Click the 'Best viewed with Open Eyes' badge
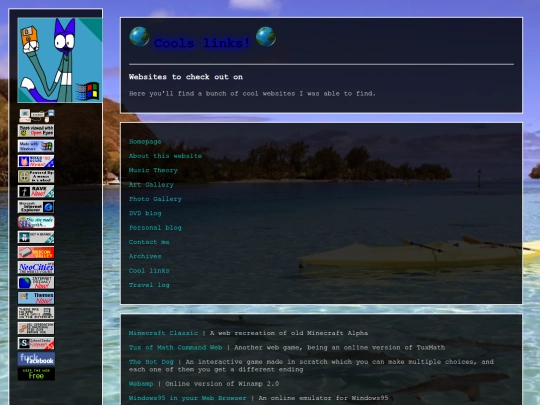This screenshot has width=540, height=405. coord(36,131)
